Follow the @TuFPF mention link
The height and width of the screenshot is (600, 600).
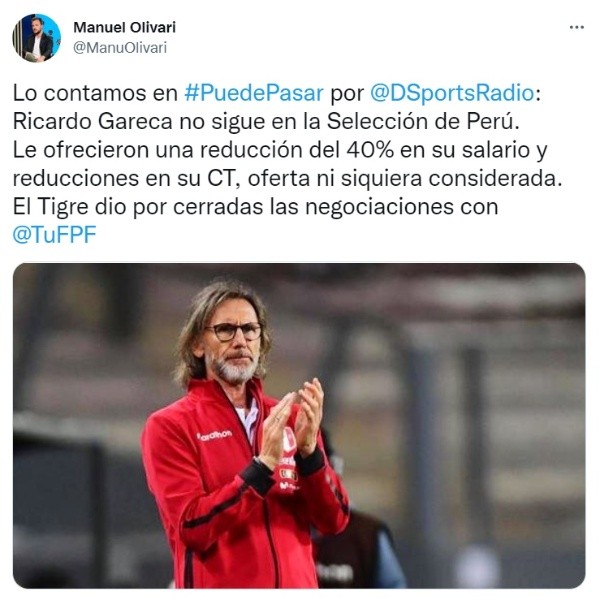coord(54,235)
